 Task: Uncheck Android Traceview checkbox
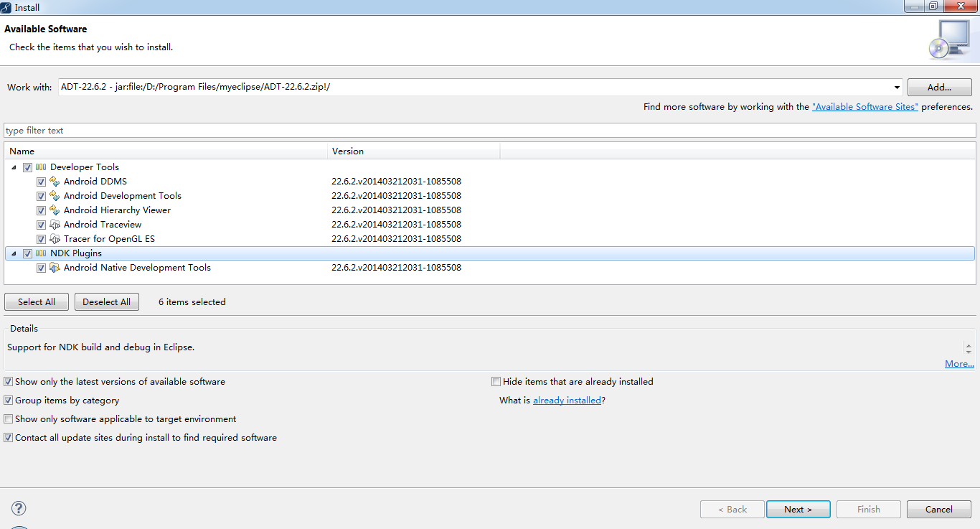click(41, 225)
